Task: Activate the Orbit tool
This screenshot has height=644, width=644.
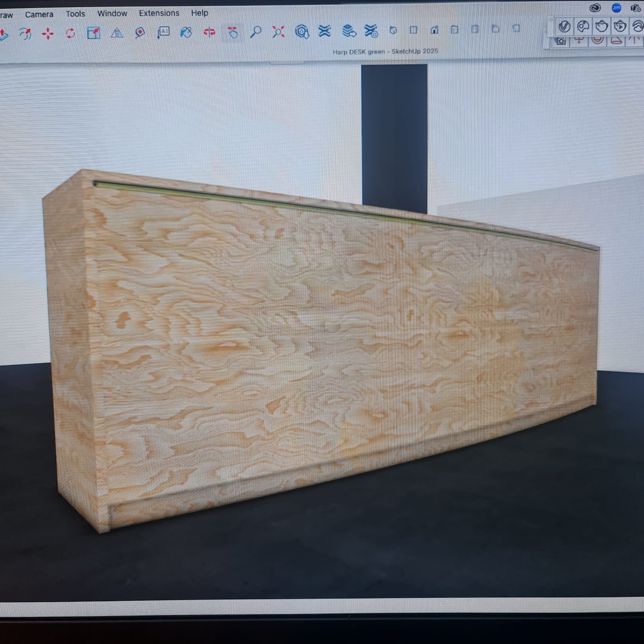Action: click(x=209, y=32)
